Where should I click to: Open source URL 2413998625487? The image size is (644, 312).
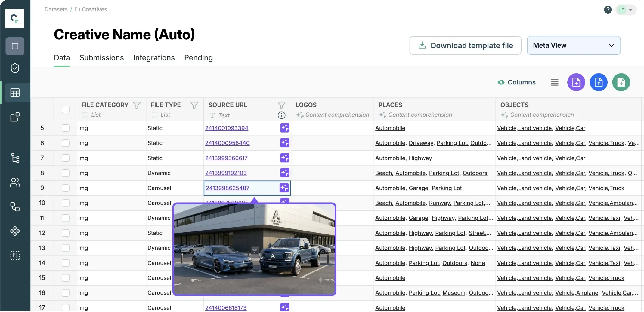(228, 188)
